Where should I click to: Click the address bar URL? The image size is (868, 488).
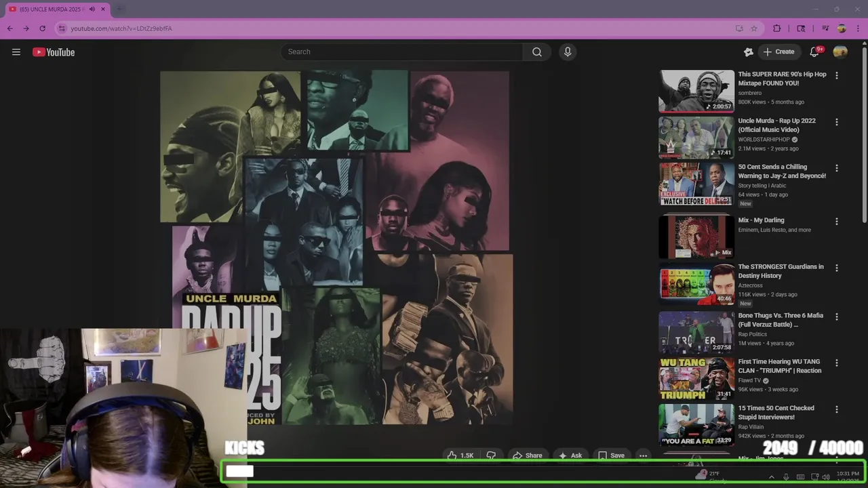(121, 28)
